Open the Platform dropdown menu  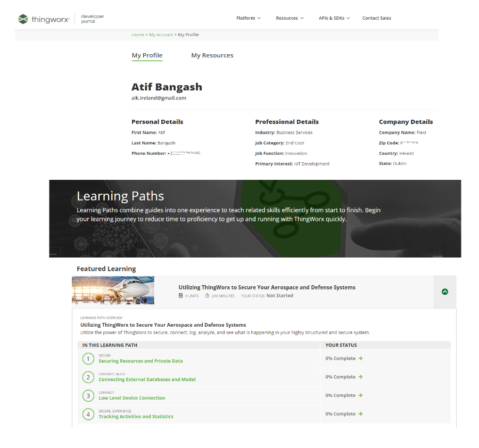(x=249, y=18)
